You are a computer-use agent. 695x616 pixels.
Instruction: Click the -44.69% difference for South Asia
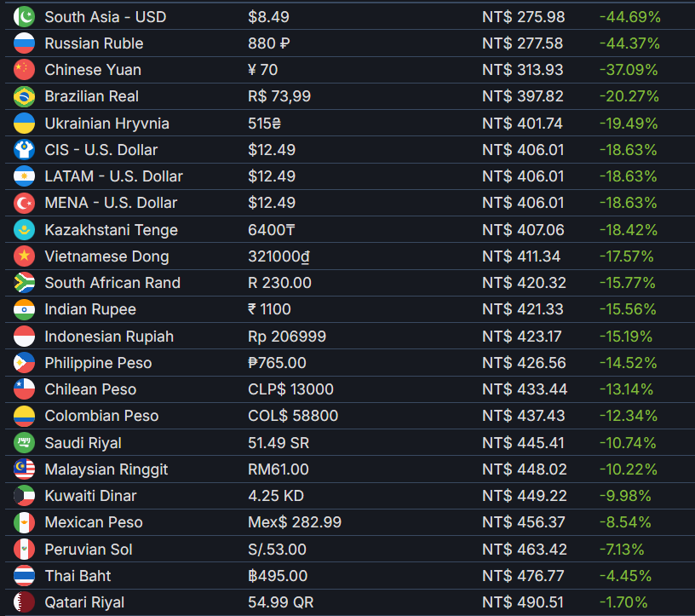(x=630, y=17)
